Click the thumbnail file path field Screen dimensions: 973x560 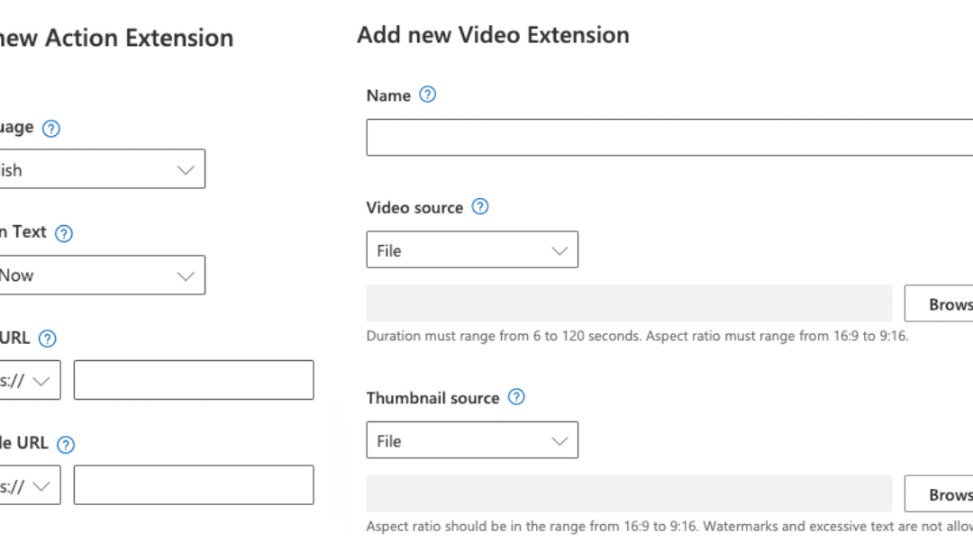(x=631, y=493)
